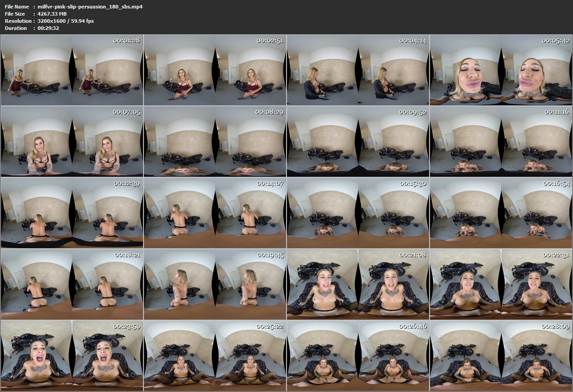Viewport: 573px width, 392px height.
Task: Click the file name ending in _180_sbs.mp4
Action: [90, 6]
